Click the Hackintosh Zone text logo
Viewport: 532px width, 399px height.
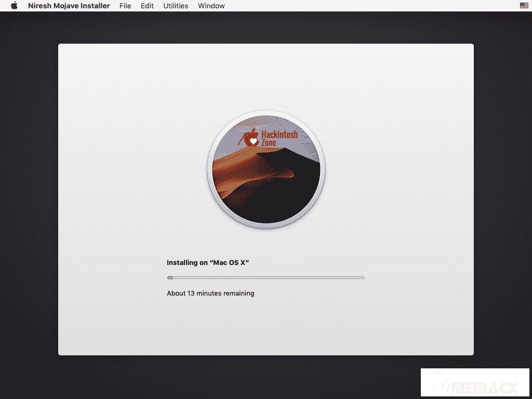(x=280, y=138)
